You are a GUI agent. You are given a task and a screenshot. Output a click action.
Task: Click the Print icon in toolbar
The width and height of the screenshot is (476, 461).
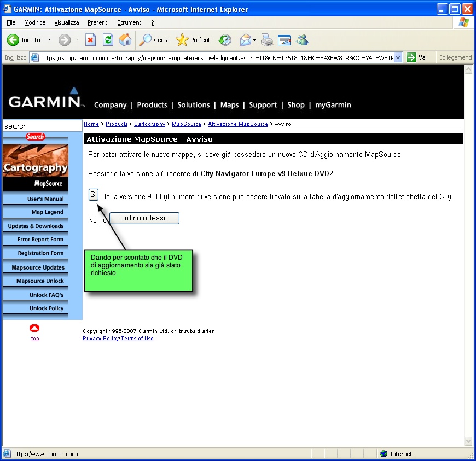pos(266,40)
